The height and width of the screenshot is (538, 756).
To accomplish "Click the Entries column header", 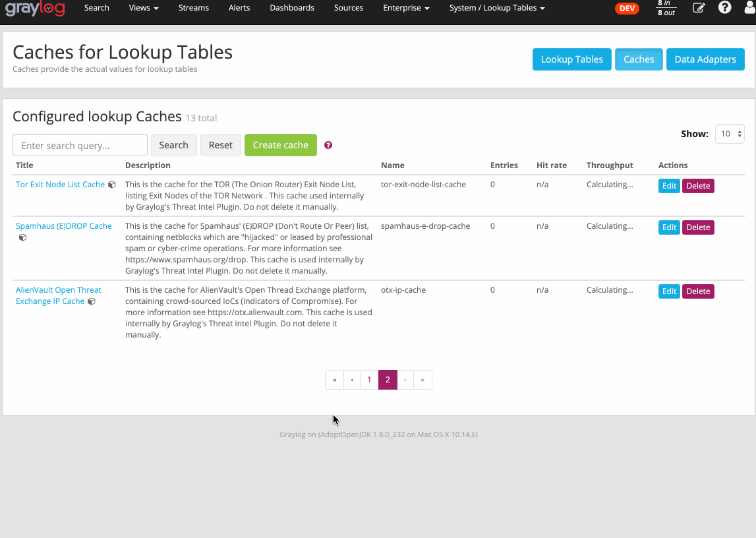I will (504, 165).
